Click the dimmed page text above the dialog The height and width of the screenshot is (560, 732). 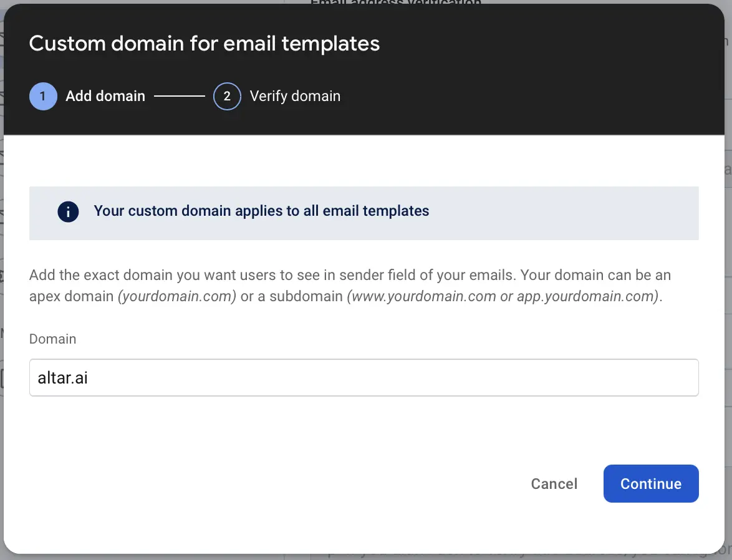[x=396, y=2]
